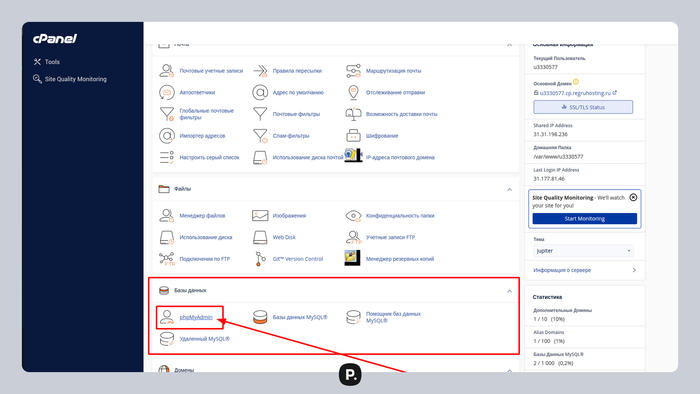Open the Изображения icon
The image size is (700, 394).
click(260, 216)
